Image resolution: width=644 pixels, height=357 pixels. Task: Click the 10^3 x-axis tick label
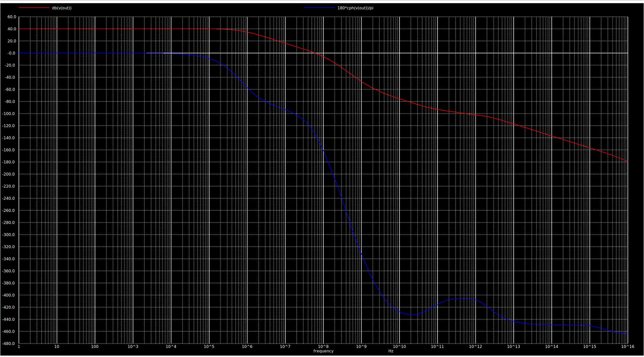[133, 346]
